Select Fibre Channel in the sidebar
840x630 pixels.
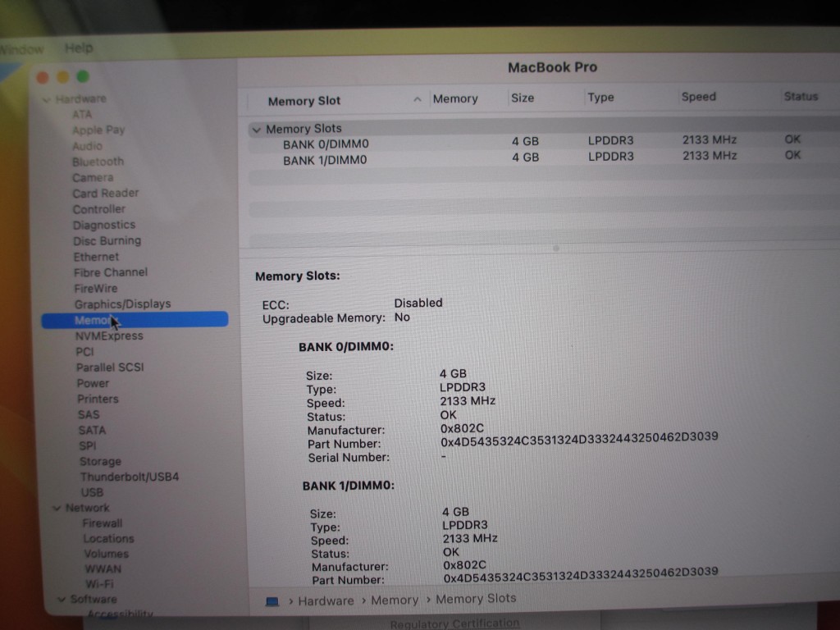click(111, 272)
